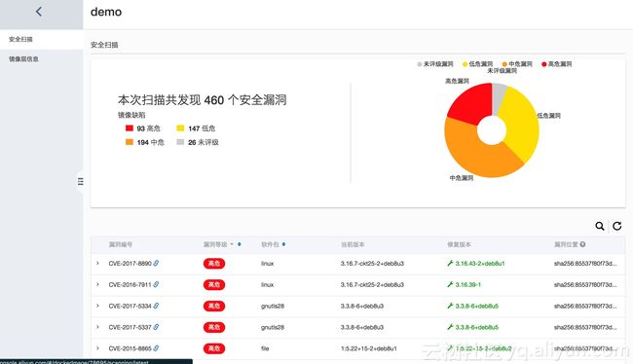Image resolution: width=633 pixels, height=364 pixels.
Task: Expand the CVE-2017-8890 row
Action: pyautogui.click(x=97, y=263)
